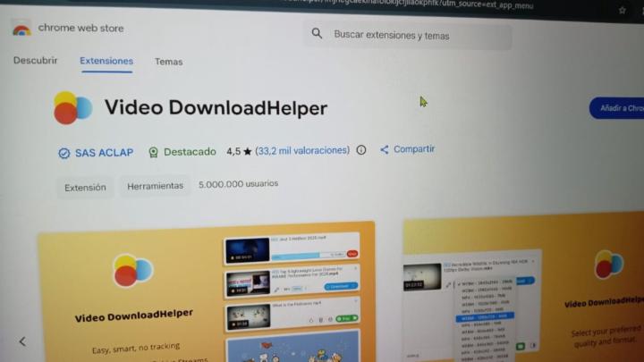Select the Extensión category chip
644x362 pixels.
[x=85, y=188]
